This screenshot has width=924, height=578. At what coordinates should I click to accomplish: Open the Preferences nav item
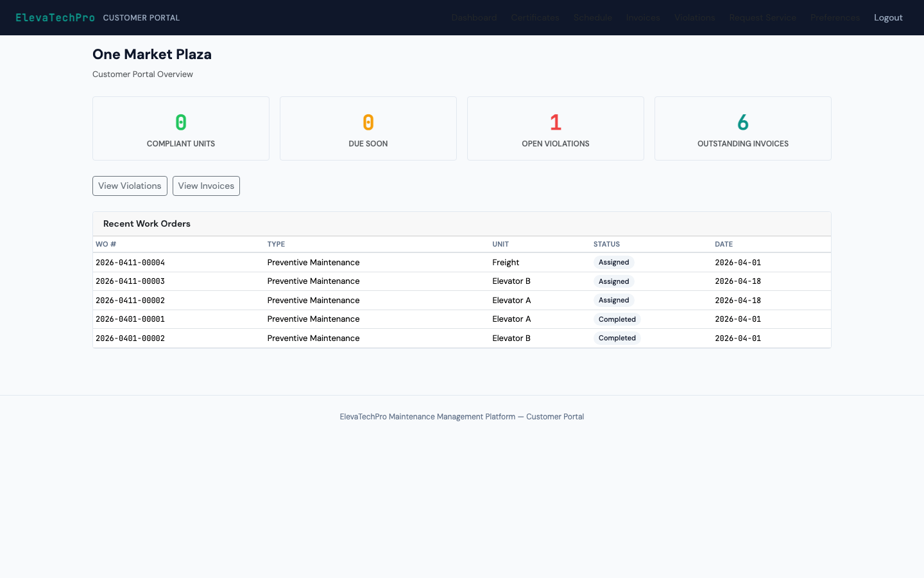(x=835, y=17)
